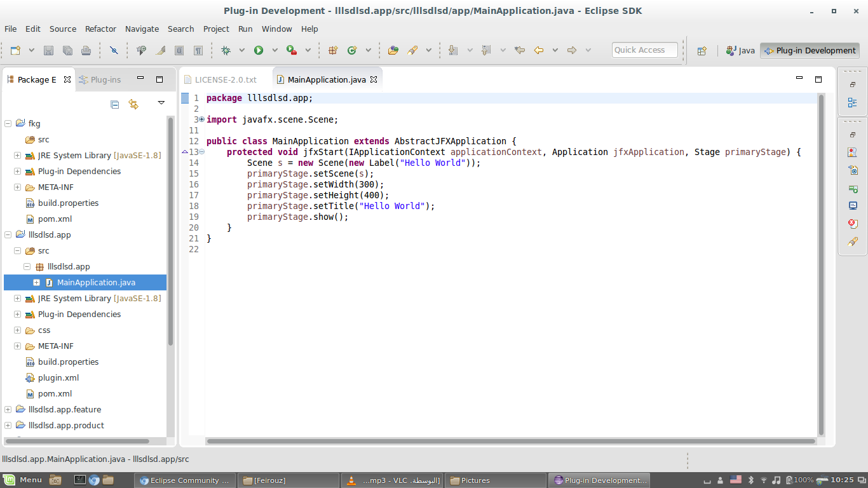Open the Project menu

(216, 29)
